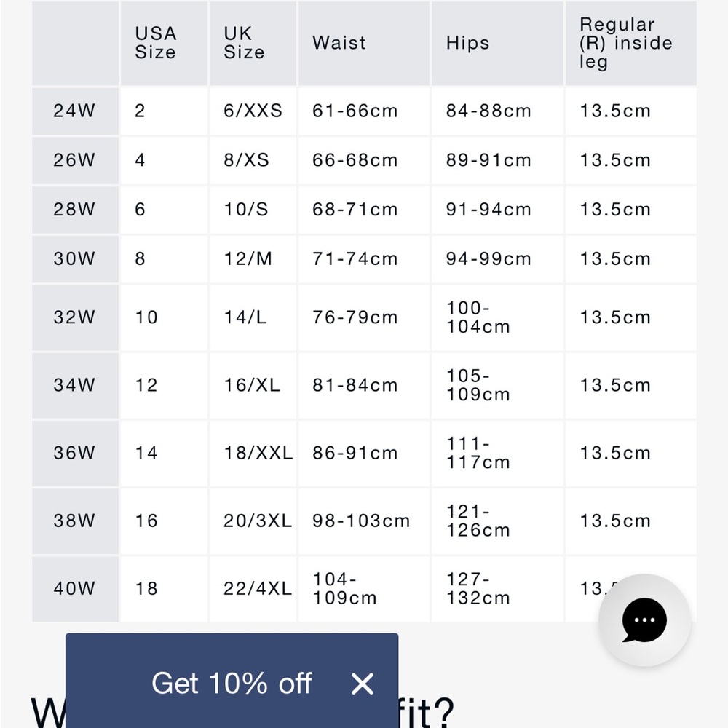
Task: Select the 26W size row header
Action: click(x=75, y=160)
